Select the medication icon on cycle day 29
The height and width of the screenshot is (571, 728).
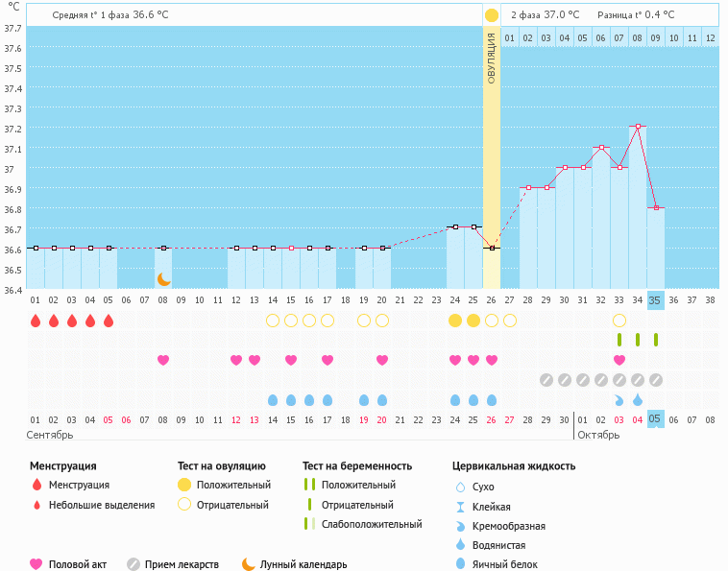coord(546,380)
